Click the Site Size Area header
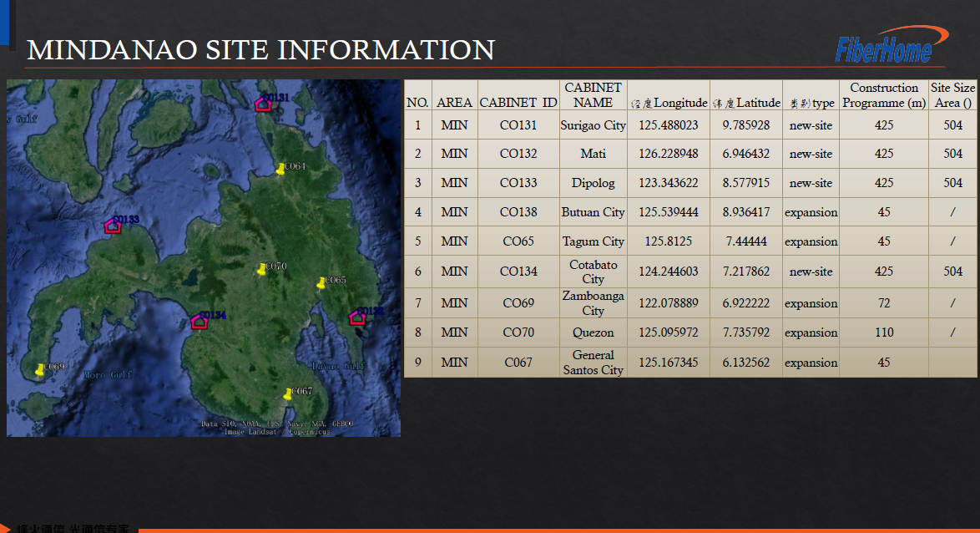 tap(952, 95)
